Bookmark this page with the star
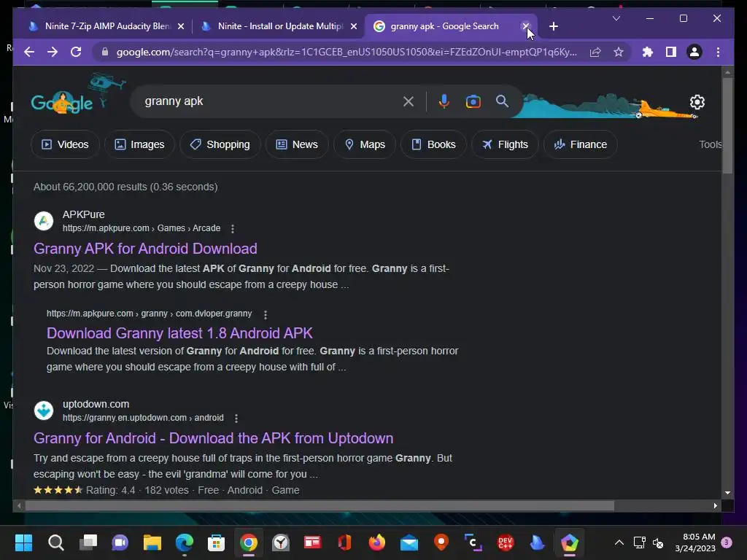Screen dimensions: 747x560 619,52
